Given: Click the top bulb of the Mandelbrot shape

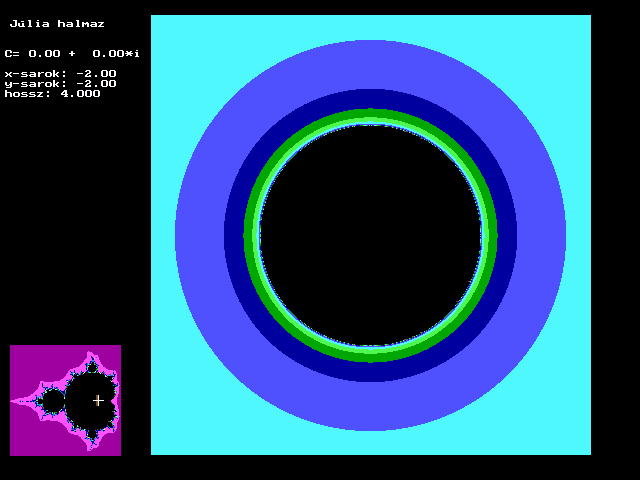Looking at the screenshot, I should [x=91, y=366].
